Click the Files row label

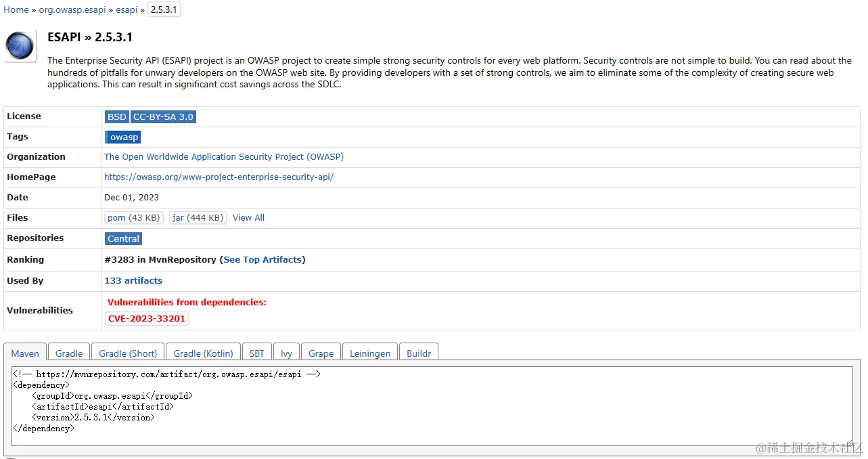coord(18,217)
